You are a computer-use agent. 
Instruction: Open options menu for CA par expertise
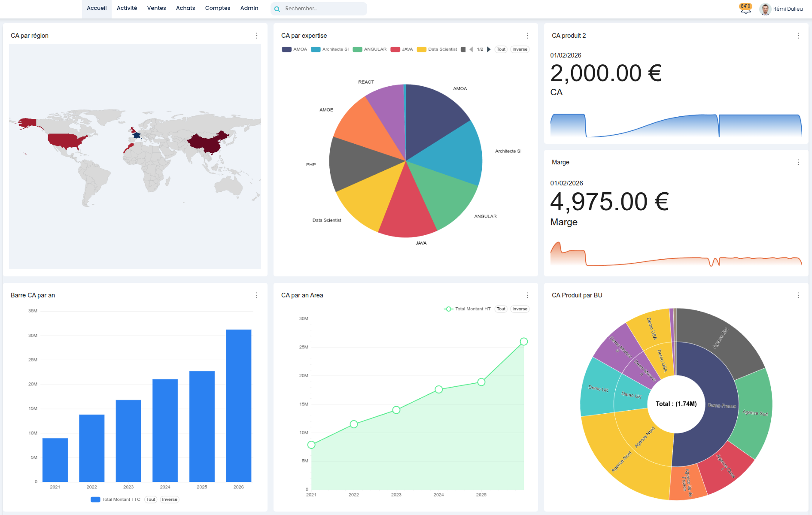click(527, 36)
